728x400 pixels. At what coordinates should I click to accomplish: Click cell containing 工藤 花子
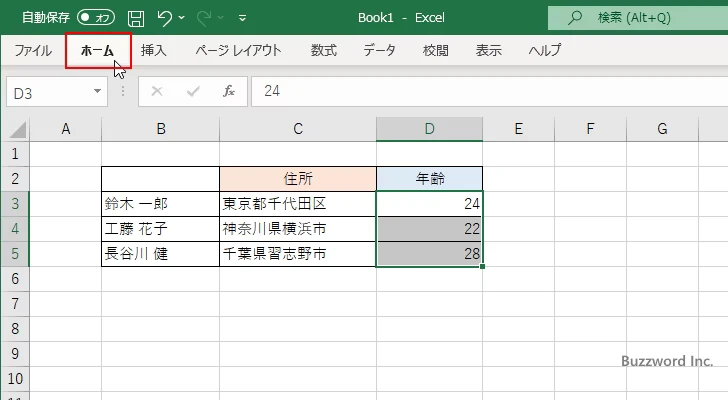(161, 229)
